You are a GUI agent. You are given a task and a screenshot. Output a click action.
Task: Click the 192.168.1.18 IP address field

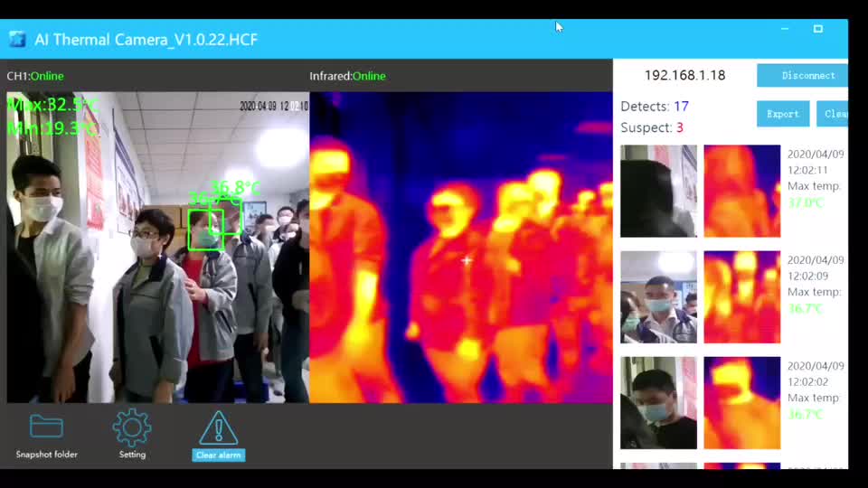[684, 75]
